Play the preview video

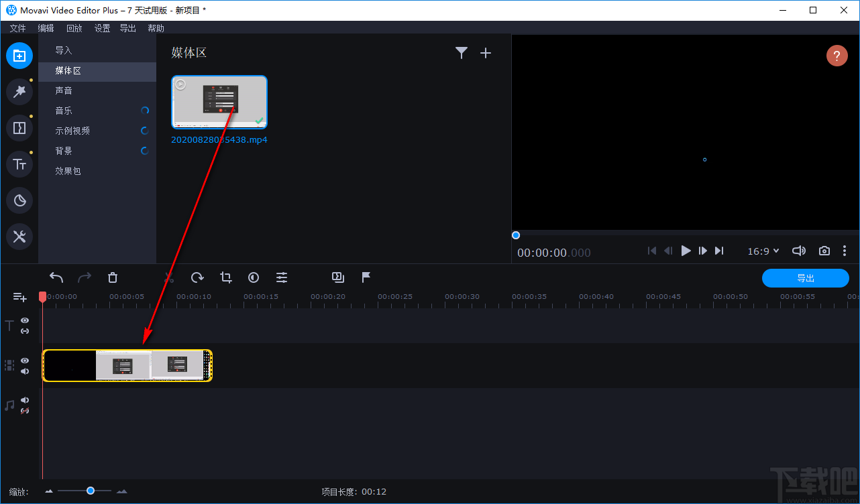pyautogui.click(x=686, y=251)
